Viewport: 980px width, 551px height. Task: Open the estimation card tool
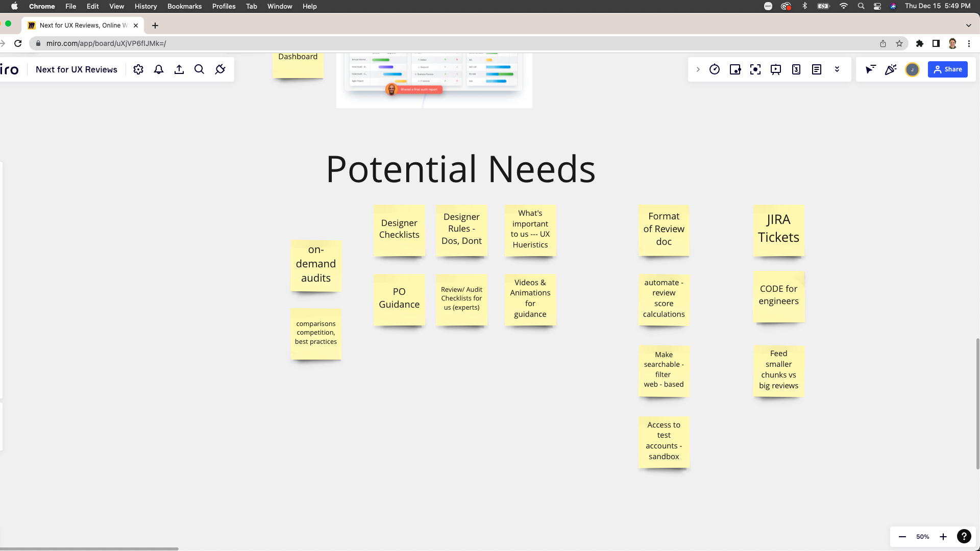796,69
